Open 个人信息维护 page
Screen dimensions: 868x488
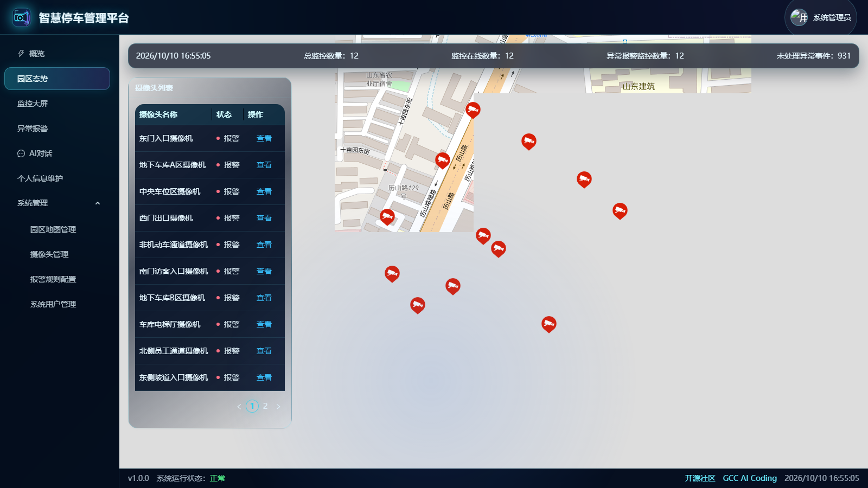click(x=57, y=178)
